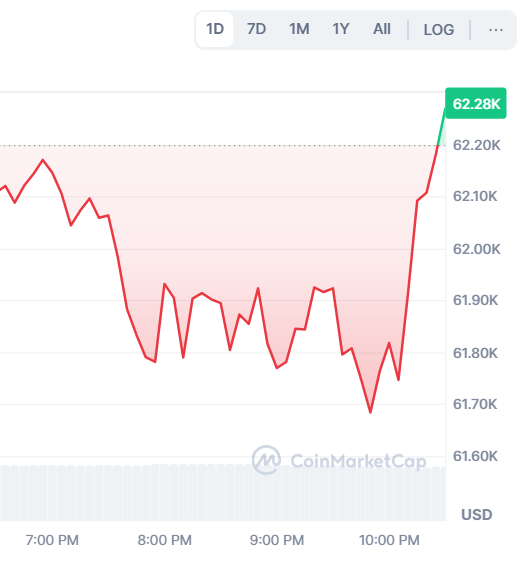Show the 1Y price history
The height and width of the screenshot is (572, 527).
pos(341,29)
